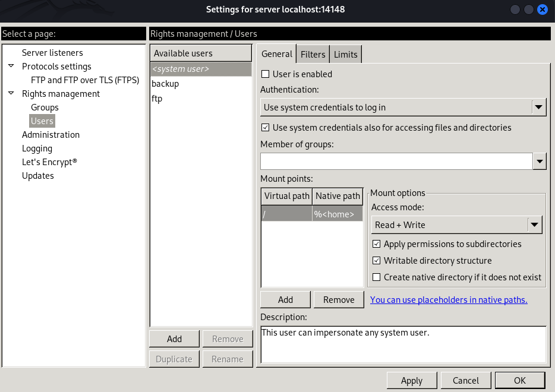Screen dimensions: 555x392
Task: Click the Cancel button
Action: click(465, 380)
